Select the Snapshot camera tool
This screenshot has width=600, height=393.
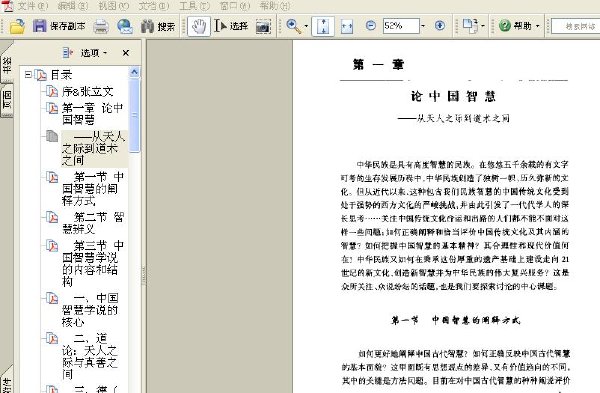(x=263, y=26)
